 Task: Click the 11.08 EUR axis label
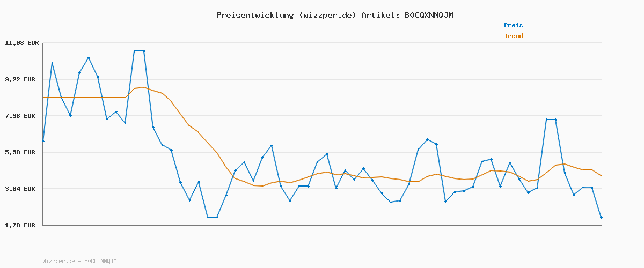pyautogui.click(x=21, y=43)
